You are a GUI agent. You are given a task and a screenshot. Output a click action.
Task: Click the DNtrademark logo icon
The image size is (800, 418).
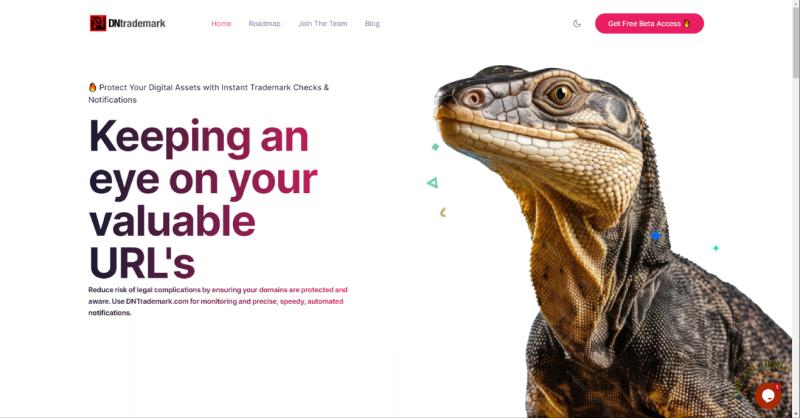pyautogui.click(x=98, y=23)
